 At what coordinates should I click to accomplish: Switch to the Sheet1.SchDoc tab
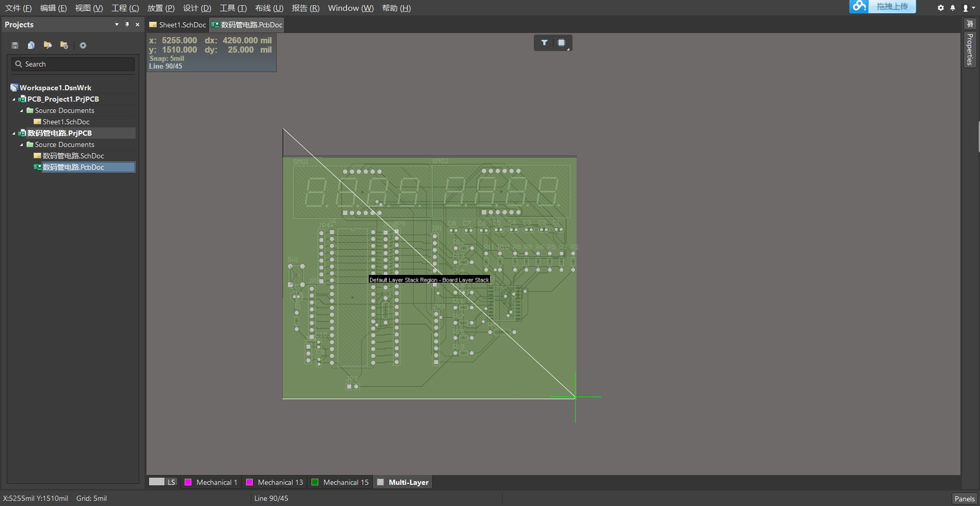pyautogui.click(x=177, y=24)
